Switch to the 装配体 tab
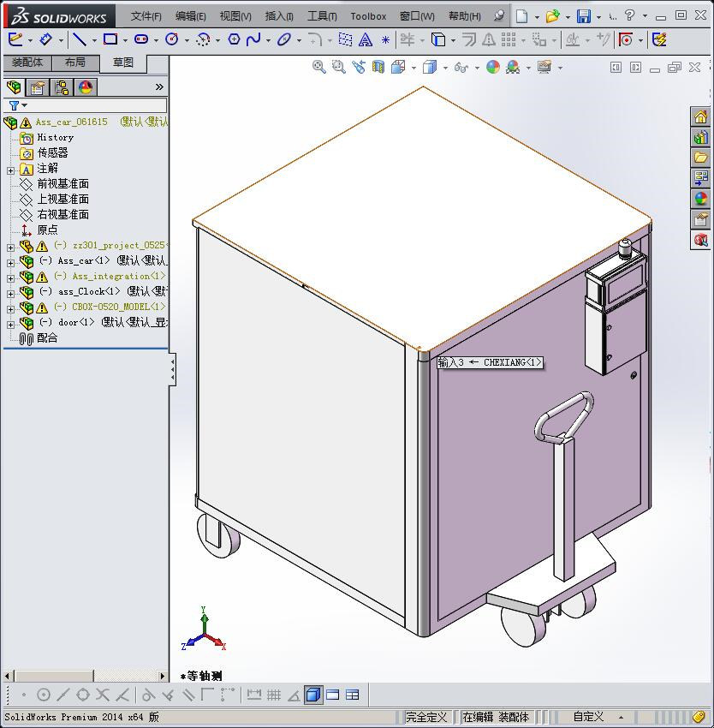The height and width of the screenshot is (728, 714). click(x=27, y=63)
